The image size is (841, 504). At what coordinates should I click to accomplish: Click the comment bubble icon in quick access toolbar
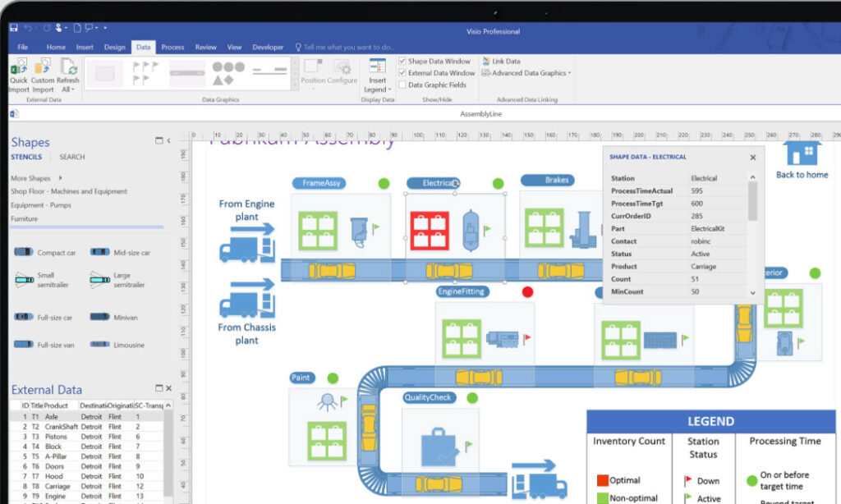point(89,27)
